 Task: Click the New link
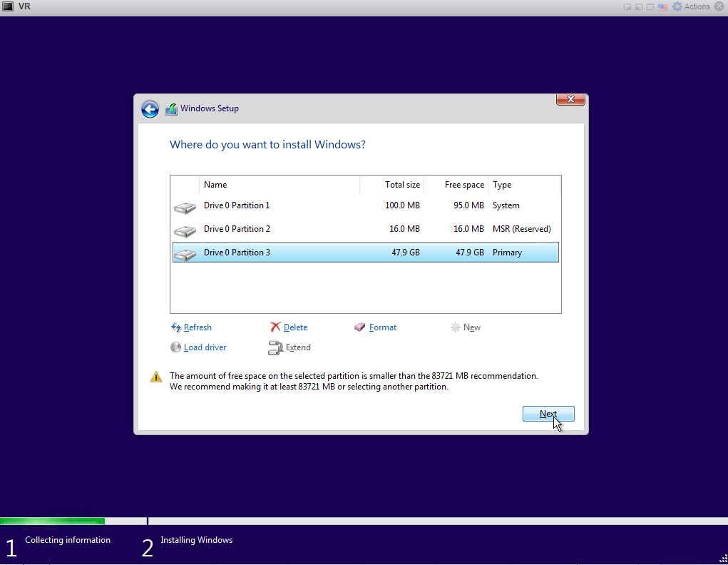472,327
